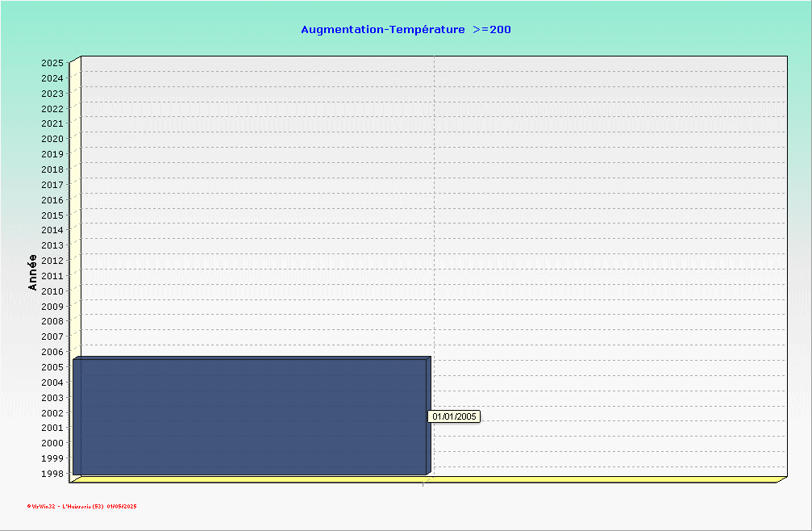Click the 2003 axis label
Image resolution: width=812 pixels, height=531 pixels.
(x=52, y=398)
